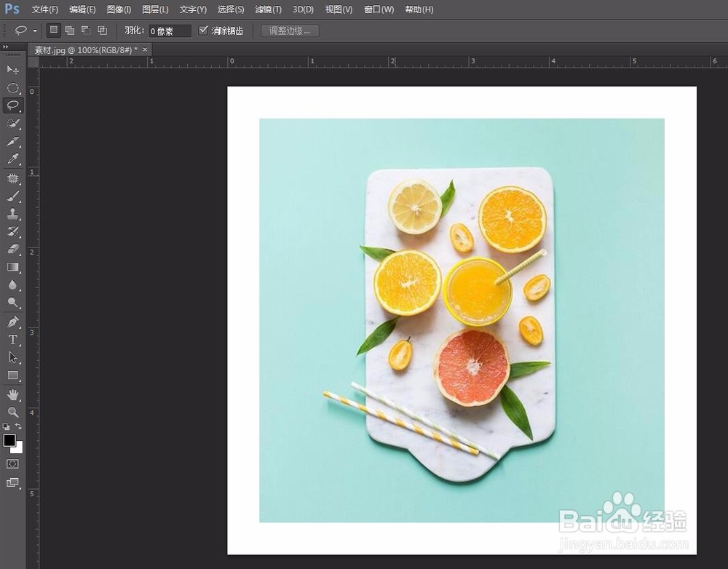Image resolution: width=728 pixels, height=569 pixels.
Task: Swap foreground and background colors
Action: pyautogui.click(x=19, y=426)
